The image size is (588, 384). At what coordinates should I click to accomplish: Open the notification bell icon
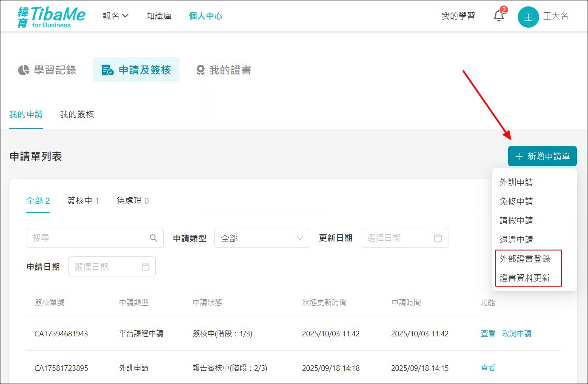point(499,16)
